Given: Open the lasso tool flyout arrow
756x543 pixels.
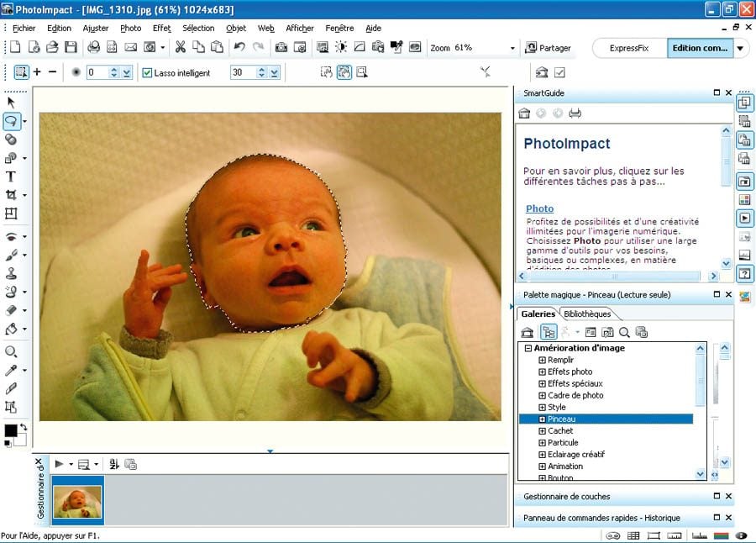Looking at the screenshot, I should coord(24,121).
